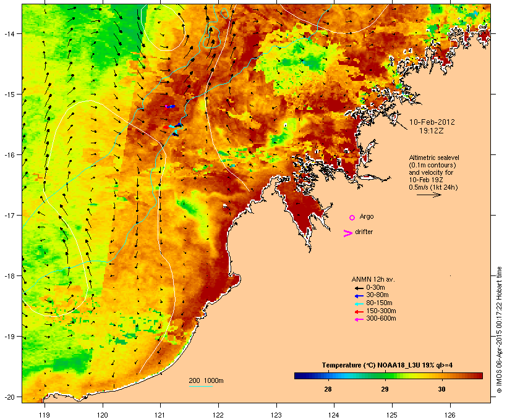507x420 pixels.
Task: Click the 'drifter' legend label
Action: tap(364, 232)
